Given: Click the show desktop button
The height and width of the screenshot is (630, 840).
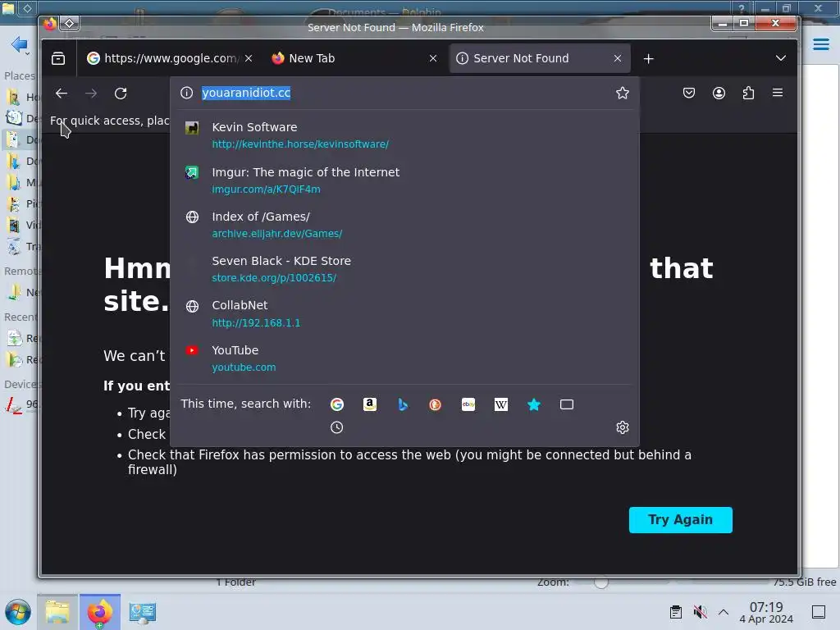Looking at the screenshot, I should 819,612.
